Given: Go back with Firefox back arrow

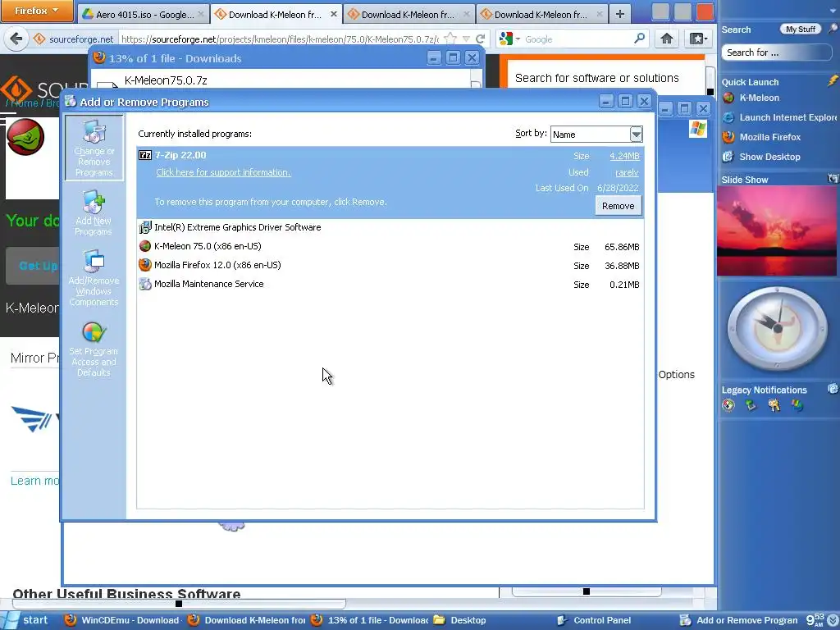Looking at the screenshot, I should click(16, 39).
